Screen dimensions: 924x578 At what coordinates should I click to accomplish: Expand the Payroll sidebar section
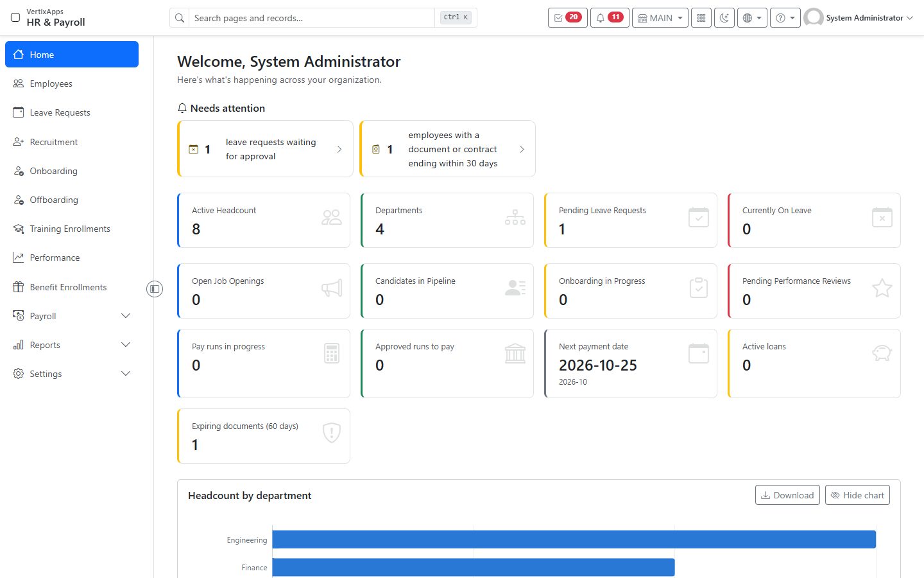72,316
